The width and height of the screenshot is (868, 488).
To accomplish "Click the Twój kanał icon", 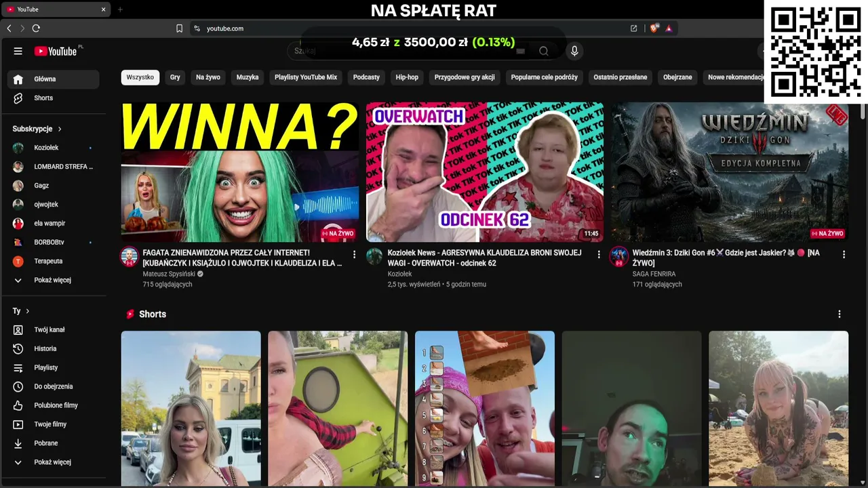I will click(18, 330).
